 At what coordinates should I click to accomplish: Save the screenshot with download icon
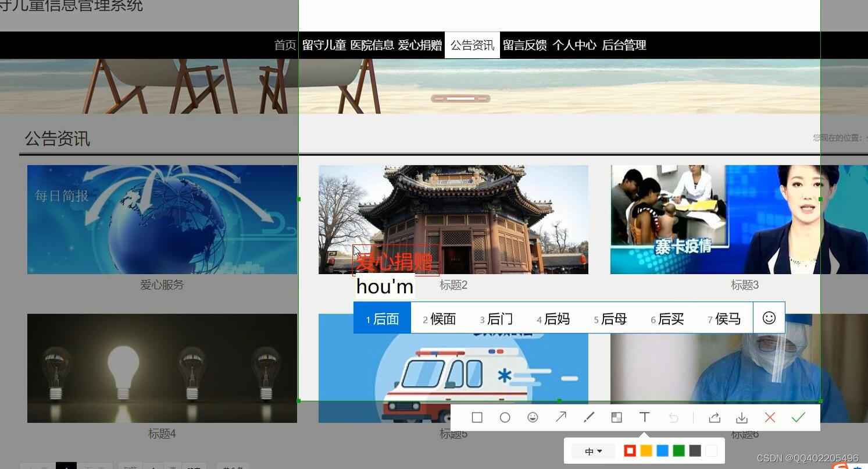click(x=742, y=417)
